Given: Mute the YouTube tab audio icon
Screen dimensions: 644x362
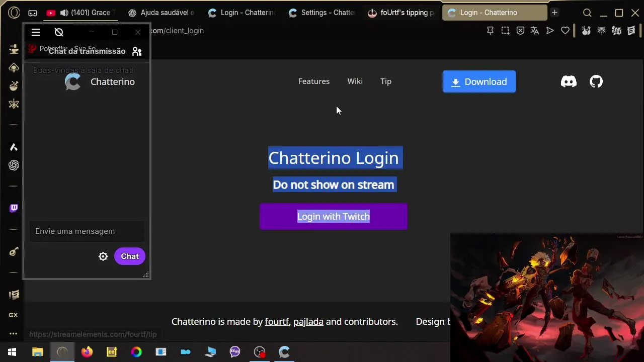Looking at the screenshot, I should point(64,13).
